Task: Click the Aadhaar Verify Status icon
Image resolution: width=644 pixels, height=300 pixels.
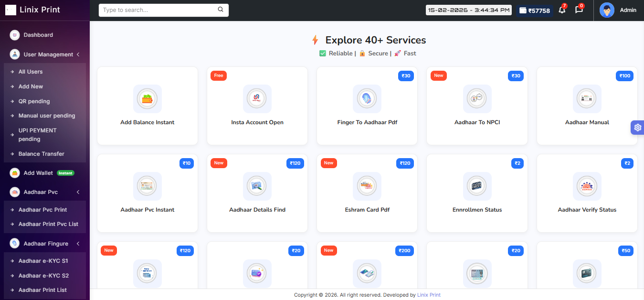Action: coord(587,186)
